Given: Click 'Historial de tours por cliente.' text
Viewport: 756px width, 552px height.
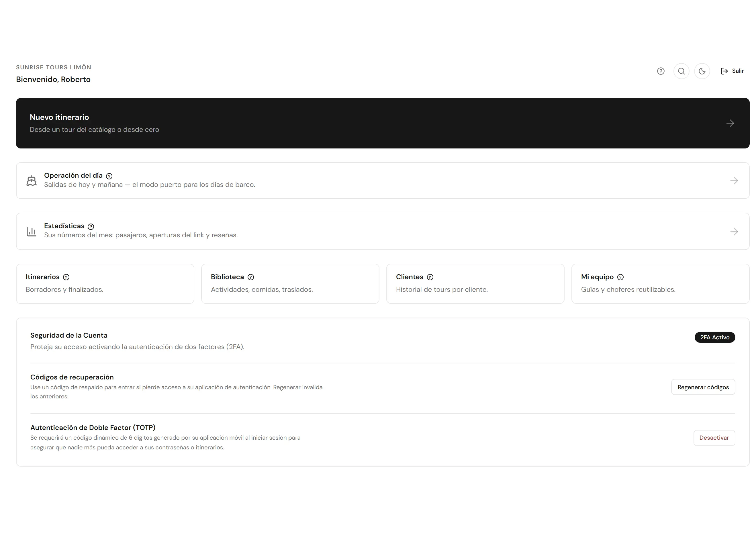Looking at the screenshot, I should (442, 289).
